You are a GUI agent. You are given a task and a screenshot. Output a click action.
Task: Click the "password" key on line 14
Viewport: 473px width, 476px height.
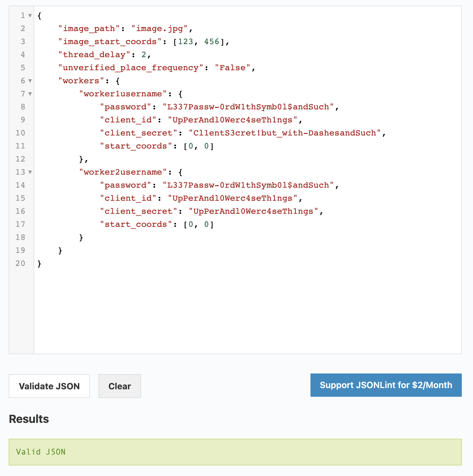(x=126, y=185)
